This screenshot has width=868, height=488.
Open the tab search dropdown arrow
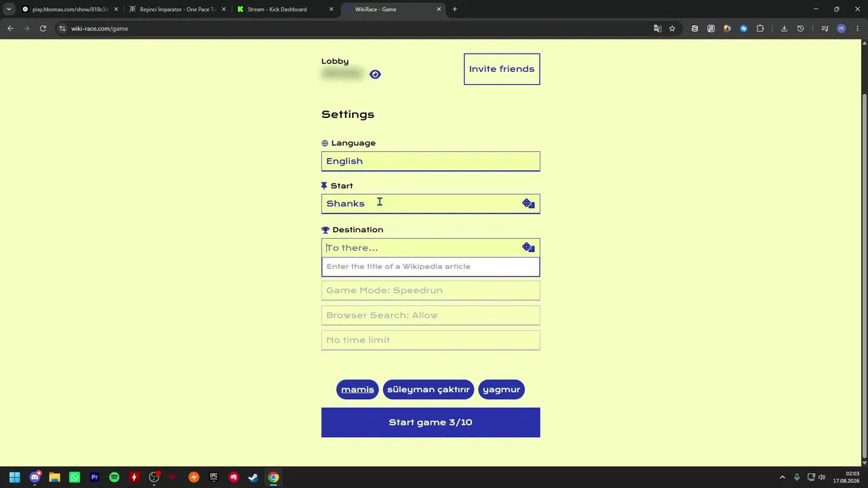pos(8,9)
